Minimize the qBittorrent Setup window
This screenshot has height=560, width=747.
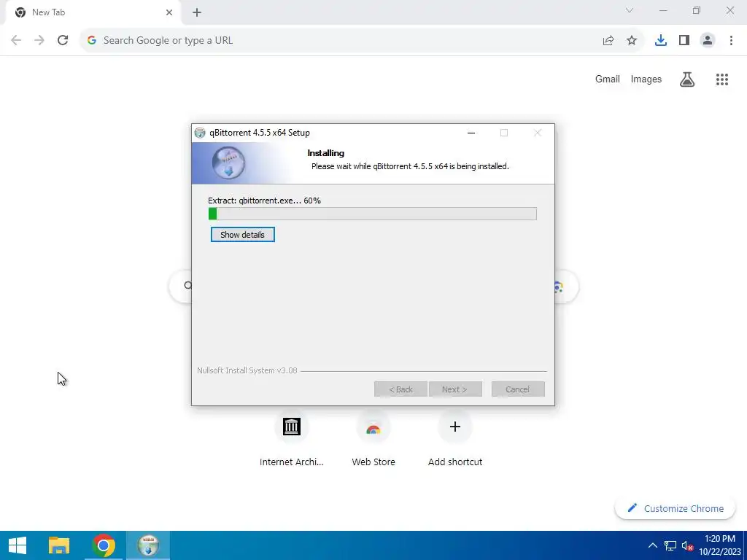[471, 133]
